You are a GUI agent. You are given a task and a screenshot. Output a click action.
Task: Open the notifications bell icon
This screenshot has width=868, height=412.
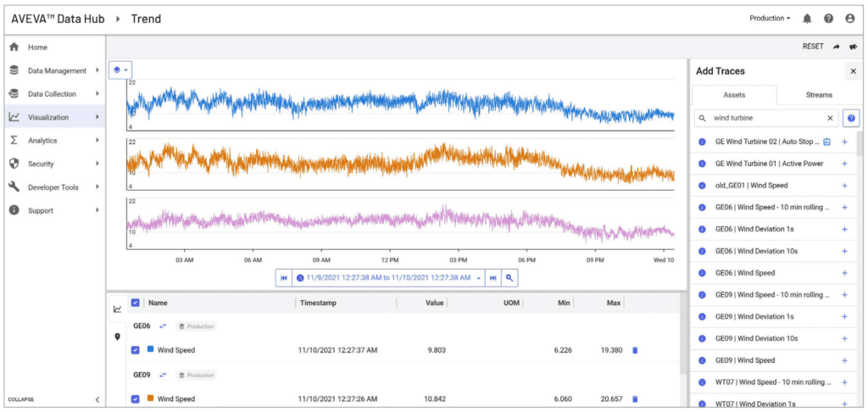(807, 19)
